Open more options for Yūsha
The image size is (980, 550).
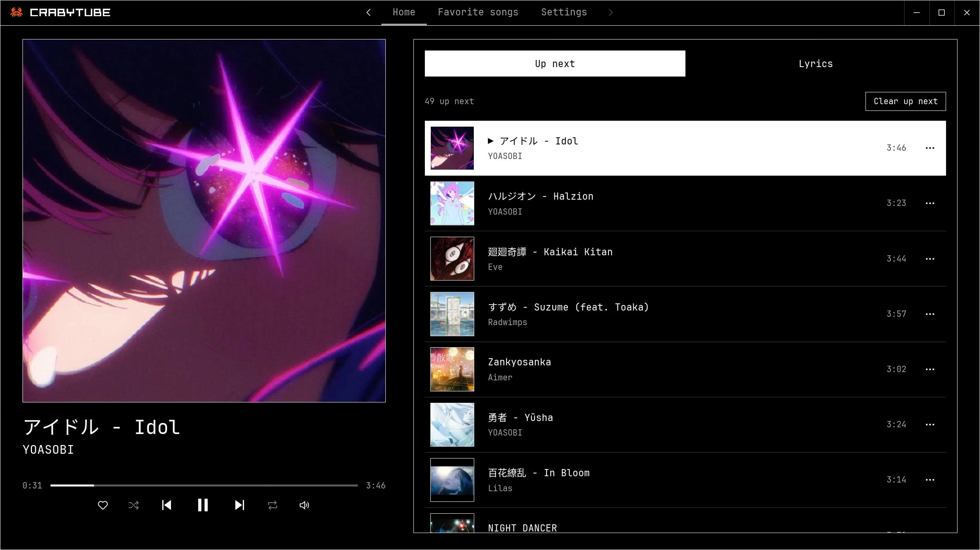930,425
